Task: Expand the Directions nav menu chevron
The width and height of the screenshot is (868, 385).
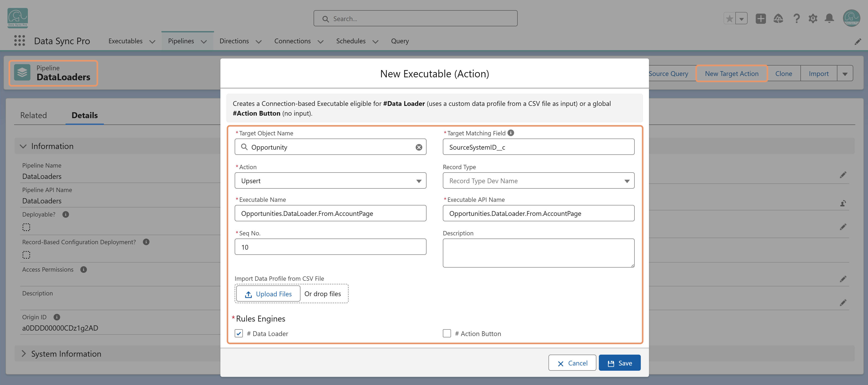Action: tap(259, 41)
